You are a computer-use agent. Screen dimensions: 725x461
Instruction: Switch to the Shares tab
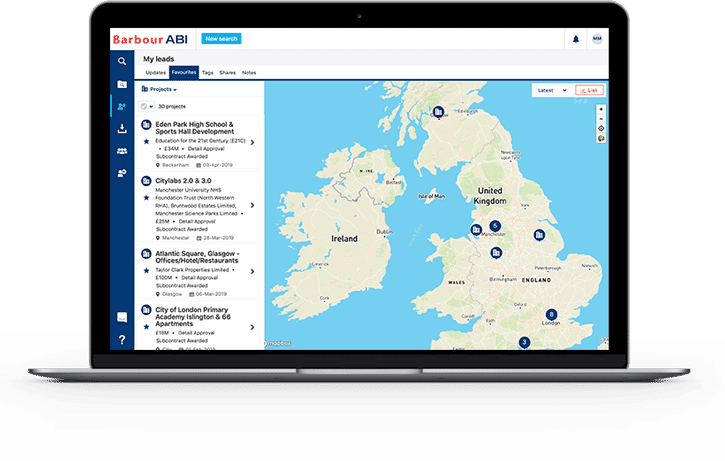(x=227, y=73)
